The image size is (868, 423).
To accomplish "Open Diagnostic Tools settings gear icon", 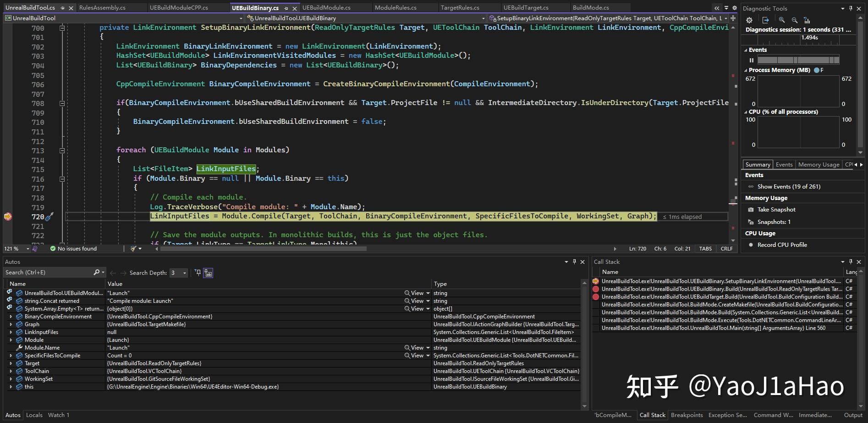I will point(749,20).
